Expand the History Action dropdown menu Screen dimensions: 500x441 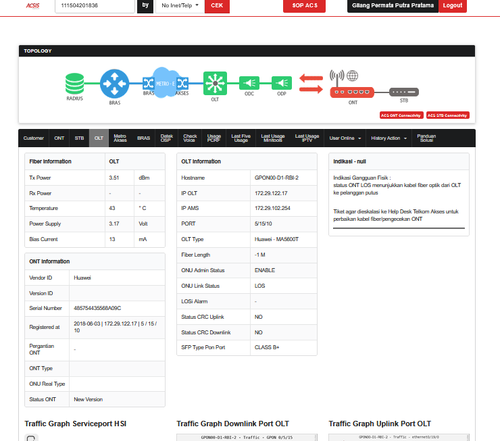(x=389, y=138)
